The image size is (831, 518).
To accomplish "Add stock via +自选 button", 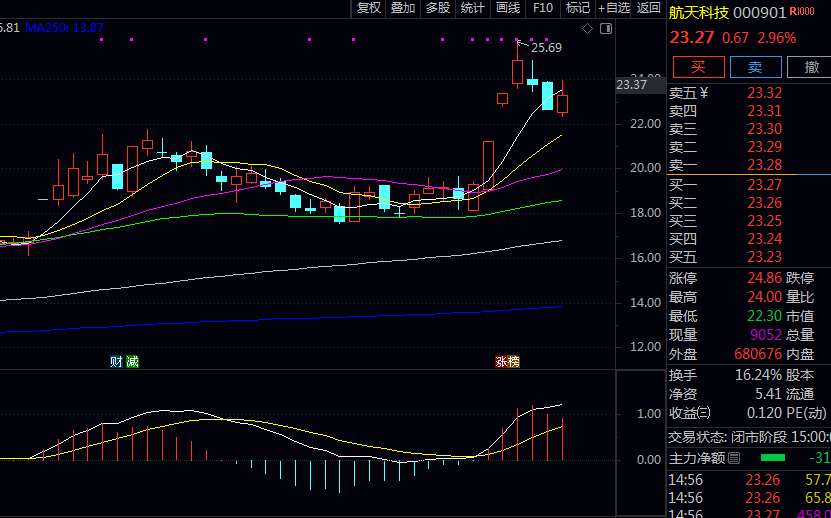I will coord(614,8).
